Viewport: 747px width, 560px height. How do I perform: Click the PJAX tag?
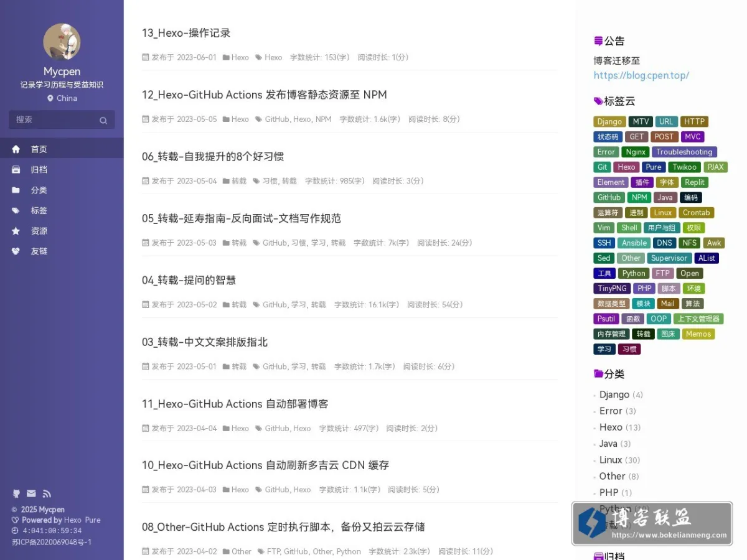click(715, 167)
